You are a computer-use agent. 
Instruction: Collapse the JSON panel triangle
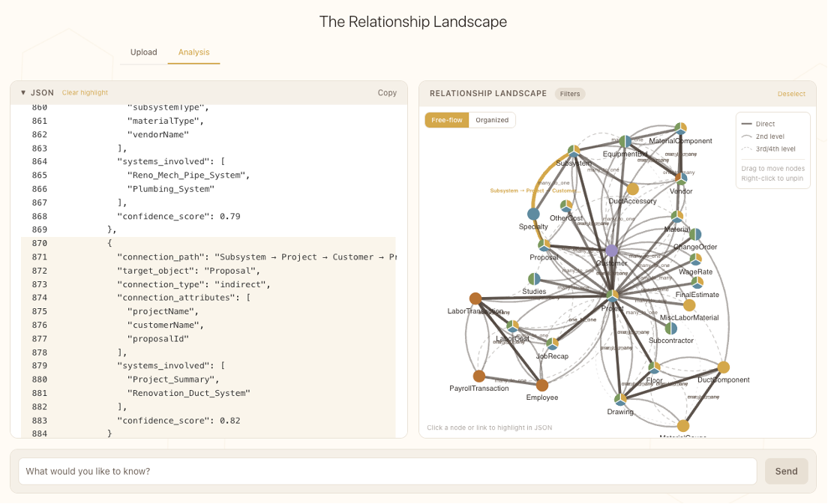click(x=23, y=93)
